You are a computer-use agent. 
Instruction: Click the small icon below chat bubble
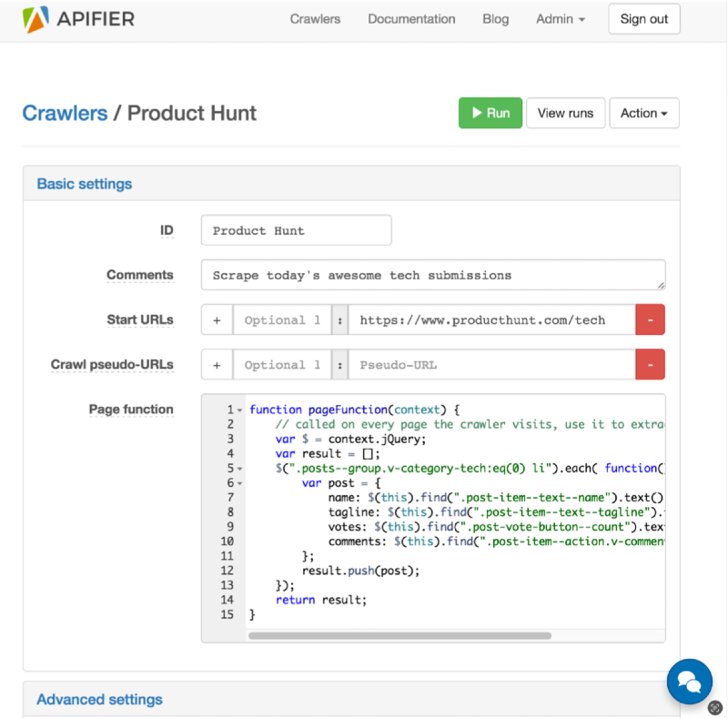pos(715,708)
